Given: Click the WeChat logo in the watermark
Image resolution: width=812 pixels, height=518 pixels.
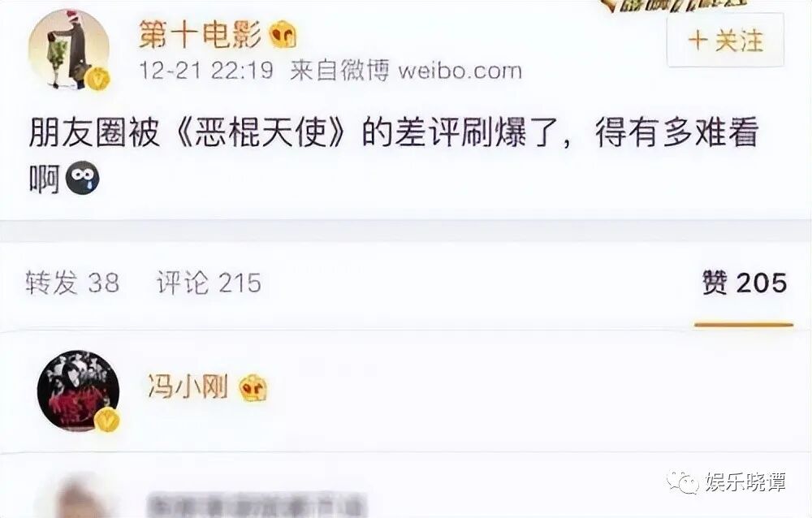Looking at the screenshot, I should 683,482.
